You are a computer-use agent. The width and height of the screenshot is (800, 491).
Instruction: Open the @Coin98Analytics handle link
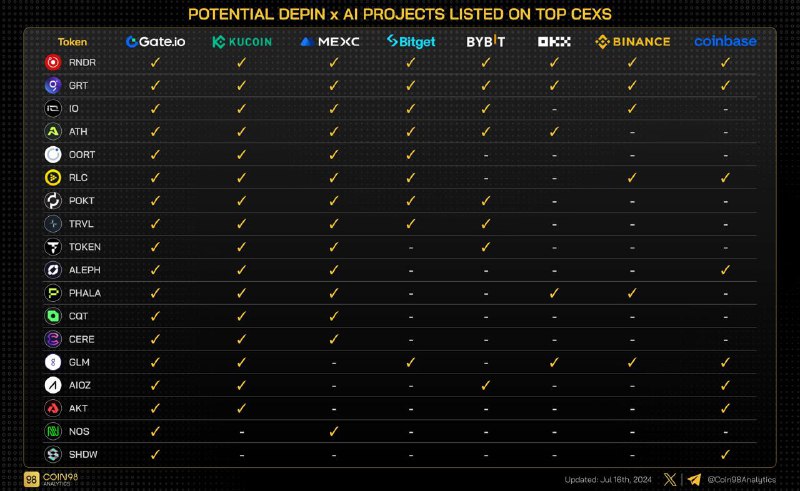pos(741,480)
